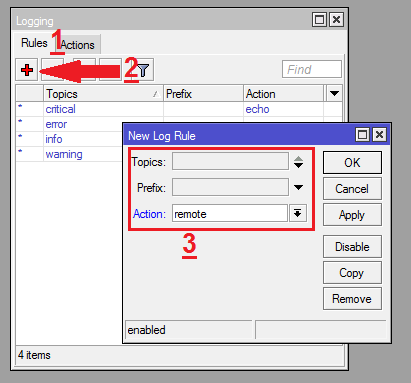Open the Action dropdown list button
The width and height of the screenshot is (411, 383).
tap(298, 213)
